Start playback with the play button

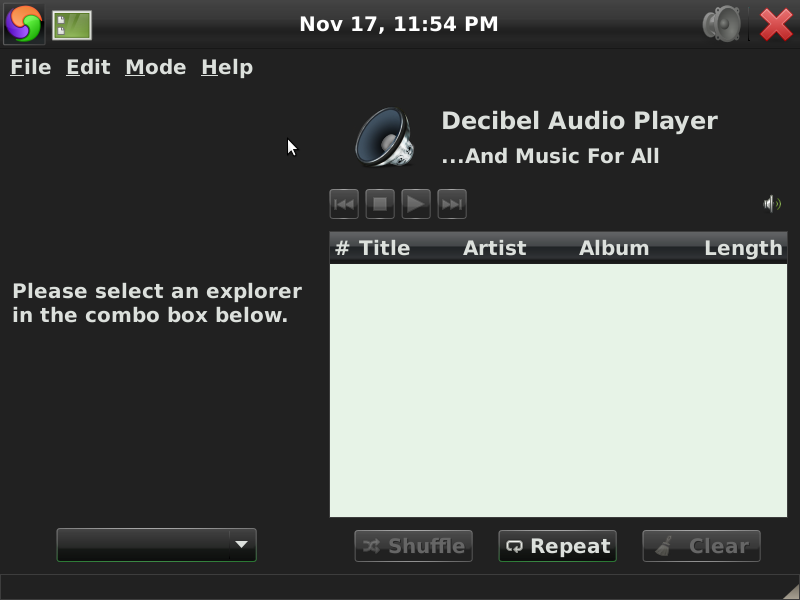(x=416, y=204)
